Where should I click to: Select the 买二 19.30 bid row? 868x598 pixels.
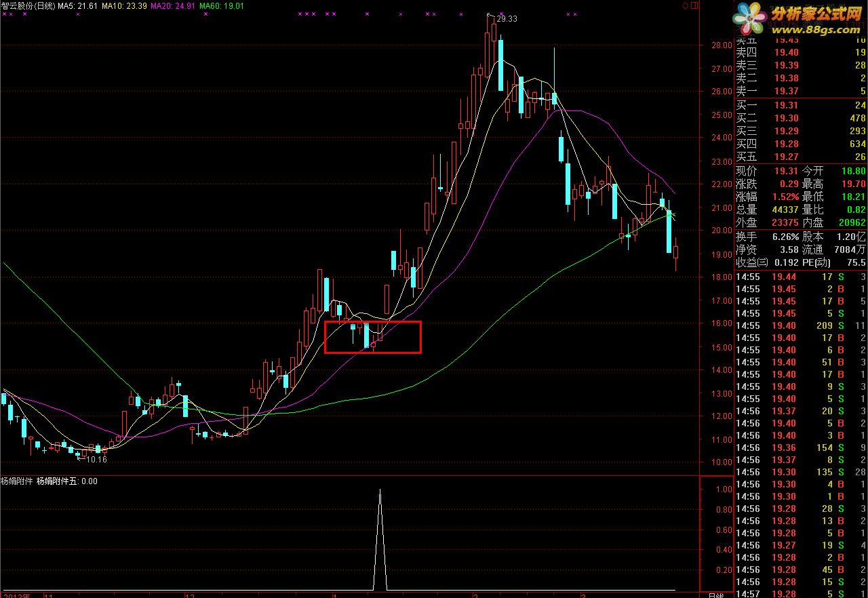click(801, 118)
